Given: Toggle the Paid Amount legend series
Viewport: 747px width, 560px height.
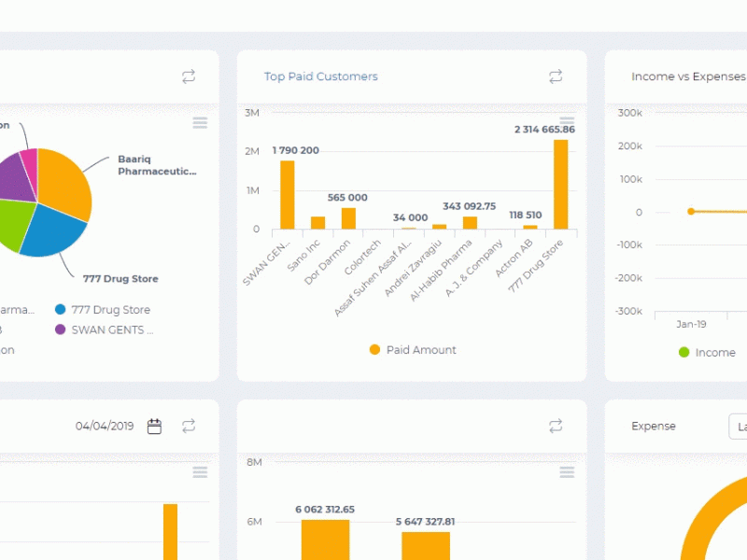Looking at the screenshot, I should tap(413, 350).
